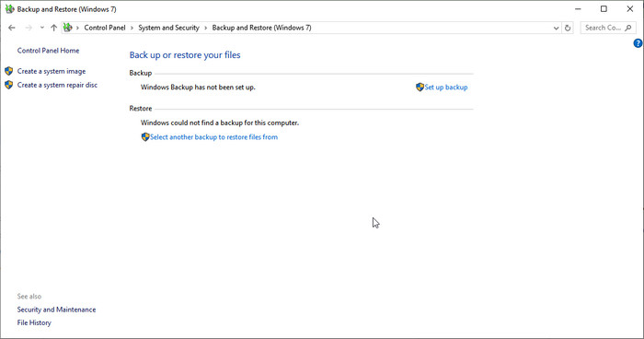Open File History link
The height and width of the screenshot is (339, 644).
click(34, 322)
